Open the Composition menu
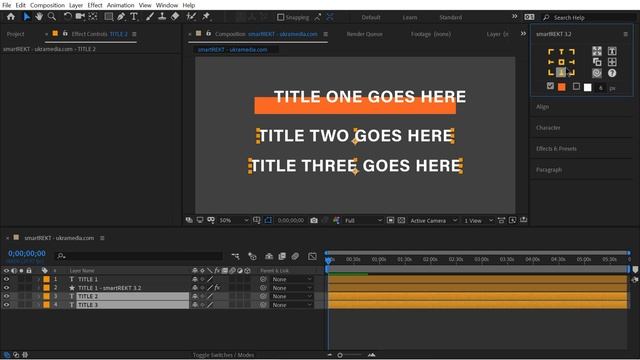Viewport: 640px width, 360px height. [47, 5]
